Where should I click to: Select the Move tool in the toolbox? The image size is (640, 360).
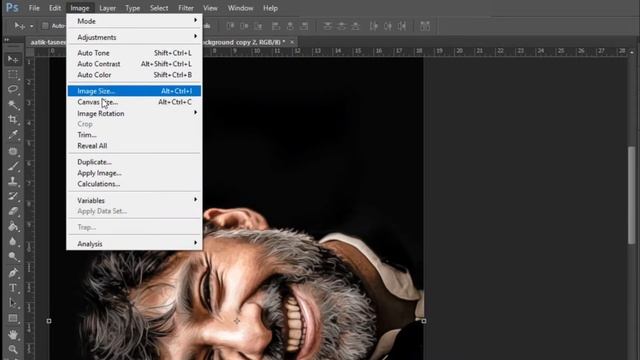[x=13, y=60]
